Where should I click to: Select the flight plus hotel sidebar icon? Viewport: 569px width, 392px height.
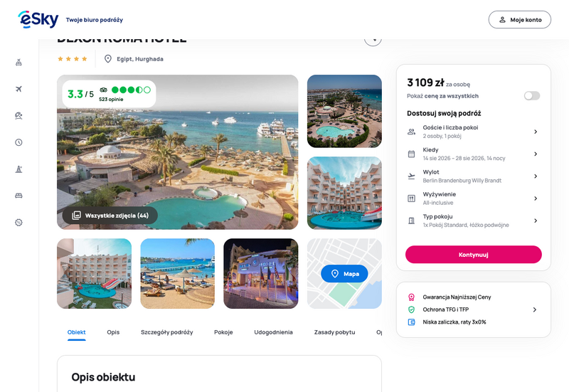click(19, 63)
